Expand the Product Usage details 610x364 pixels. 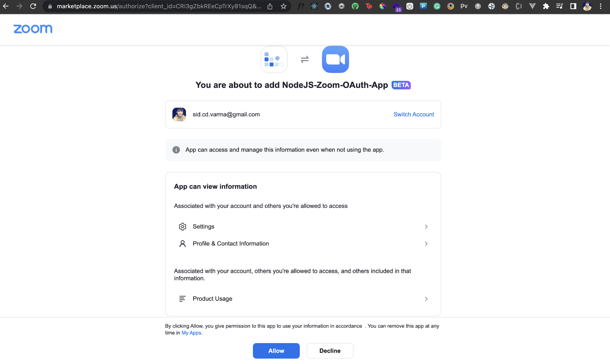[426, 299]
